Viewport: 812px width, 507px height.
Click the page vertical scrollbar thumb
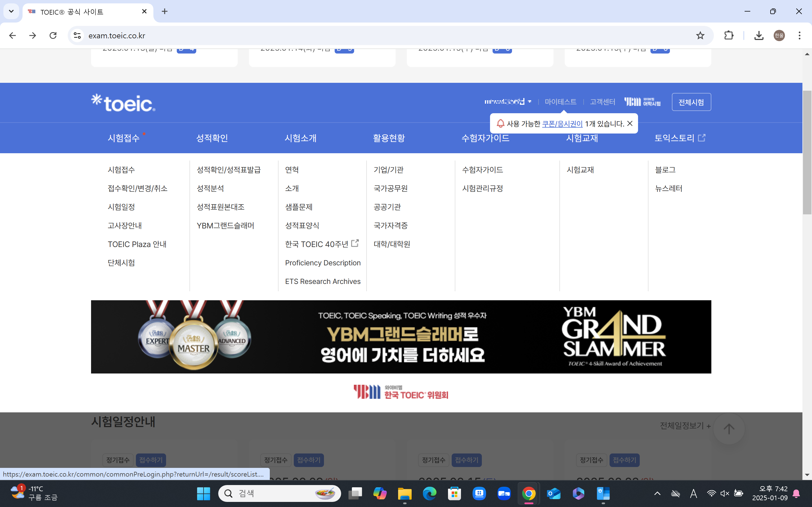(807, 153)
